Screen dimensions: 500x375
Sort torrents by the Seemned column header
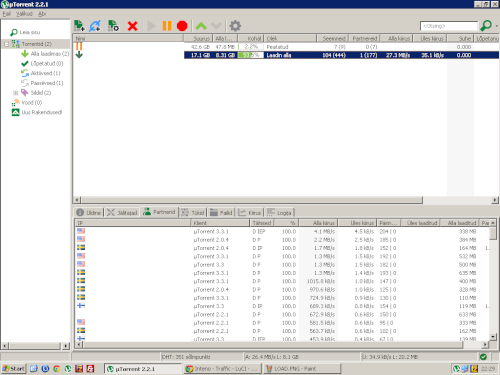coord(332,38)
